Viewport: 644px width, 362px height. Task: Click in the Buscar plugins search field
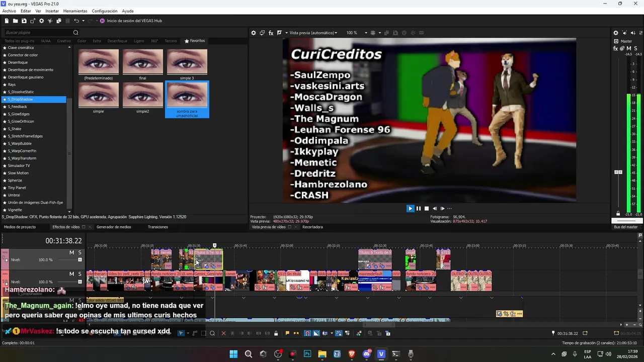[38, 33]
